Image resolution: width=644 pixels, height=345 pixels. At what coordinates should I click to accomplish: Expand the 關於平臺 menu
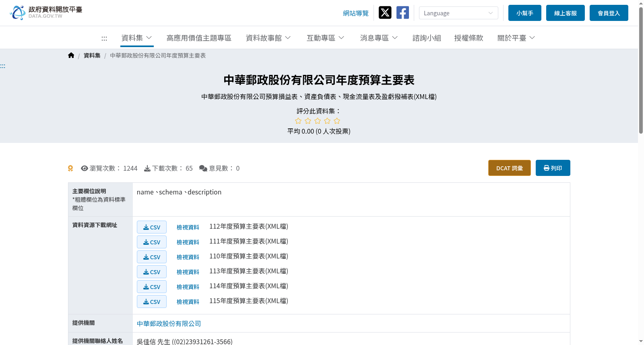click(x=516, y=38)
